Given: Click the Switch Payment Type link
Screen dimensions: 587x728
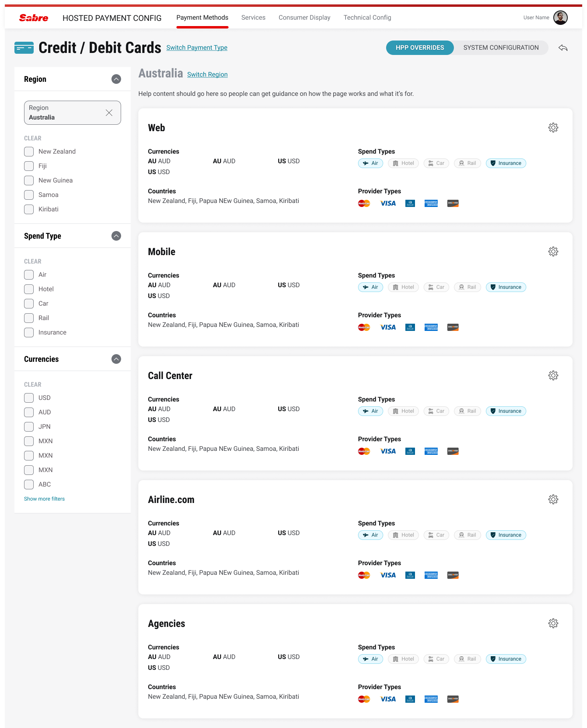Looking at the screenshot, I should (197, 48).
